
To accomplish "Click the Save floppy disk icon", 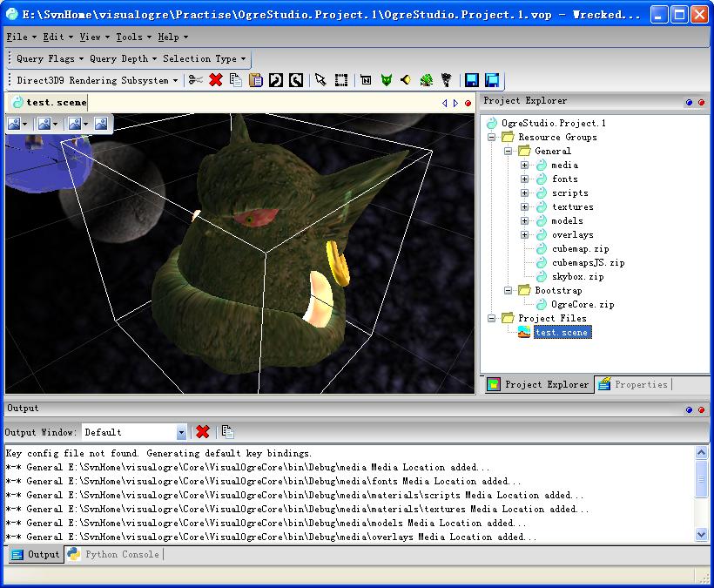I will point(472,80).
